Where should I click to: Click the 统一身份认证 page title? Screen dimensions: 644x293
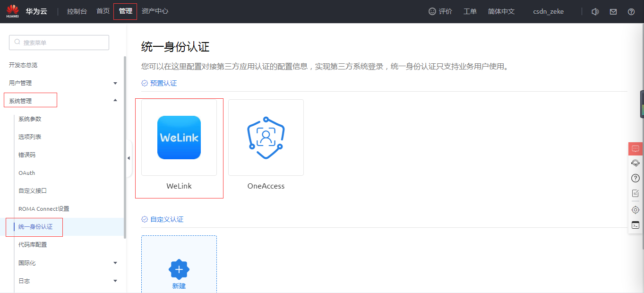pos(175,47)
